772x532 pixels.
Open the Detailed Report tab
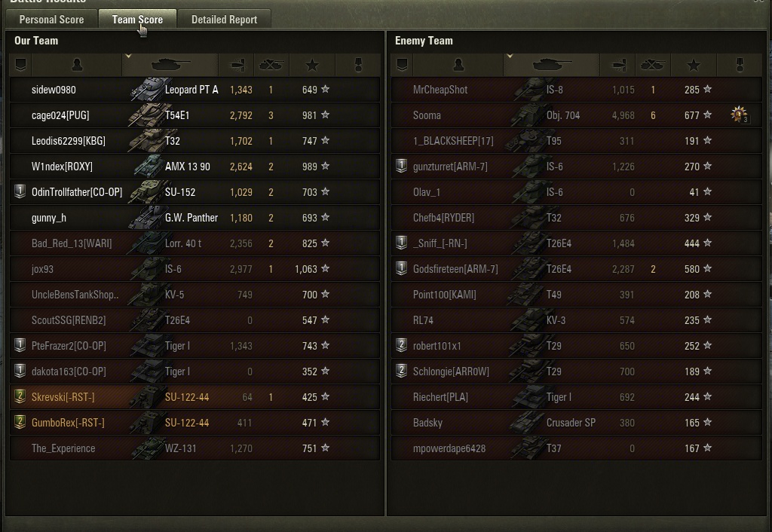(224, 20)
